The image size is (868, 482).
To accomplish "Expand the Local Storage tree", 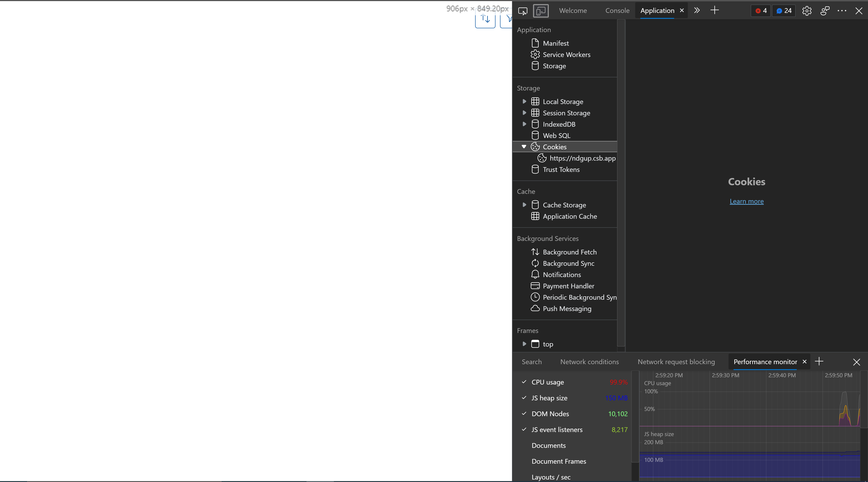I will point(524,101).
